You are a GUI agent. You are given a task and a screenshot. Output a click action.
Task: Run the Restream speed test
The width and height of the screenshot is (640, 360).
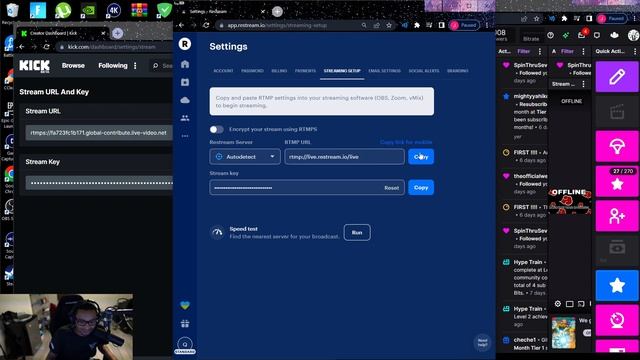(357, 232)
